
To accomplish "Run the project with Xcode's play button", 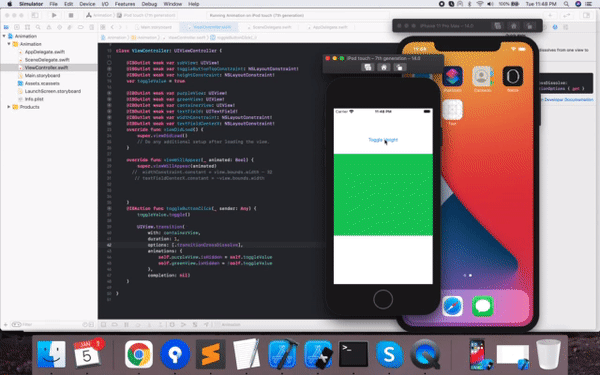I will point(54,15).
